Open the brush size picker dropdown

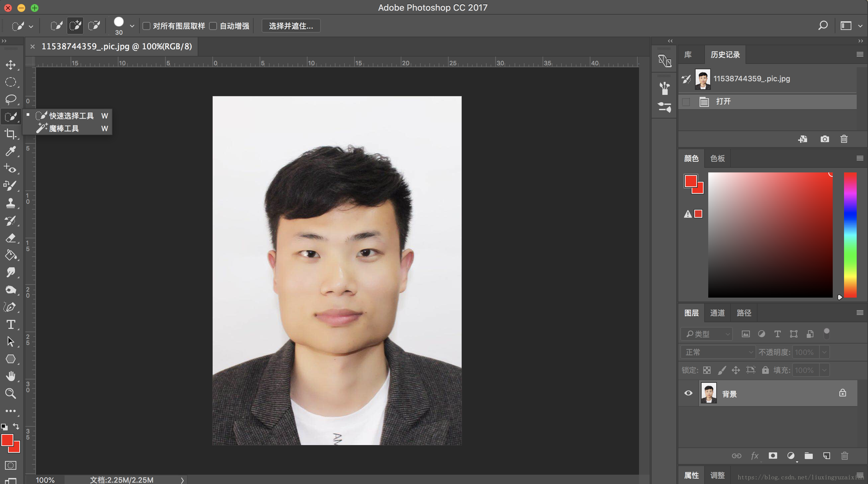132,26
